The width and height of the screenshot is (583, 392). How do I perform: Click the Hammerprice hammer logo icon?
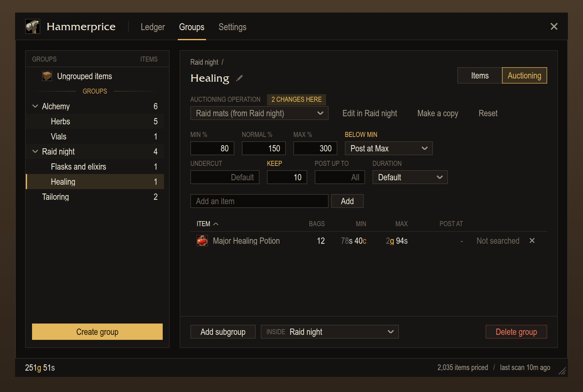[x=33, y=26]
